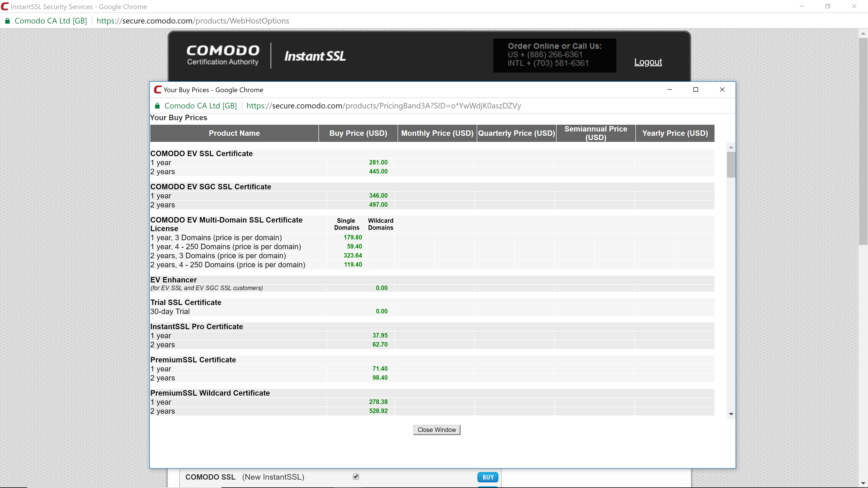The width and height of the screenshot is (868, 488).
Task: Click the main window URL address bar
Action: click(193, 21)
